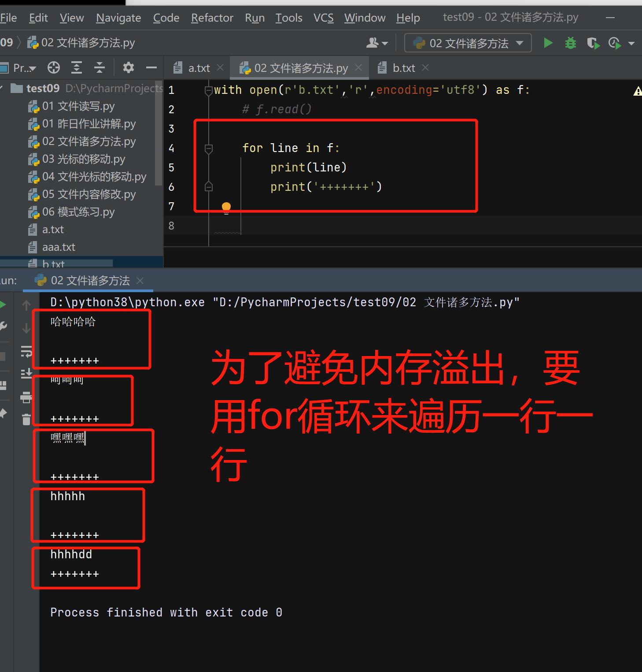Click the Down the stack trace arrow
Viewport: 642px width, 672px height.
pyautogui.click(x=26, y=328)
